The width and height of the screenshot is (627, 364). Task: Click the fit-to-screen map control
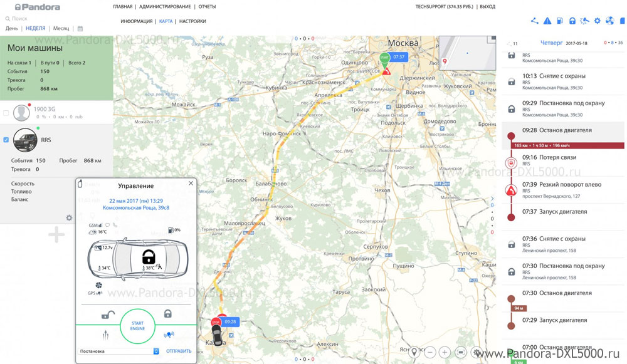(x=461, y=352)
